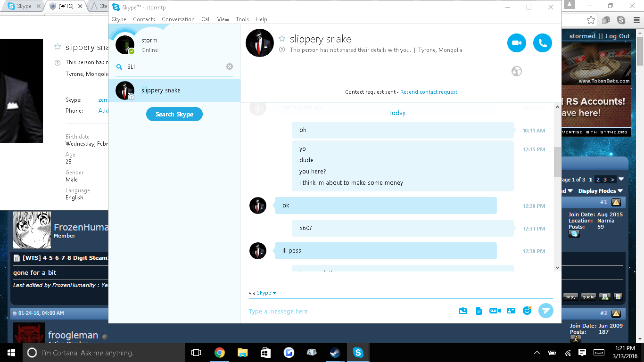Screen dimensions: 644x362
Task: Click the send contacts icon
Action: [511, 311]
